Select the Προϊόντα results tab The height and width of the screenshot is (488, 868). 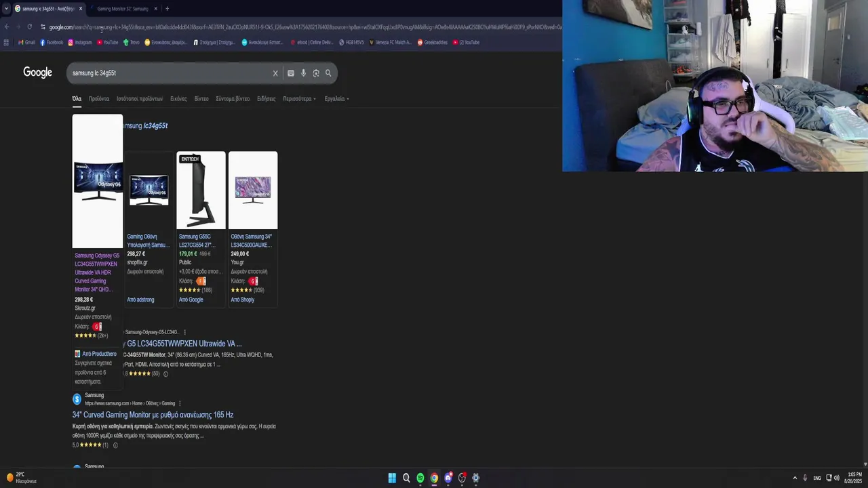(99, 99)
